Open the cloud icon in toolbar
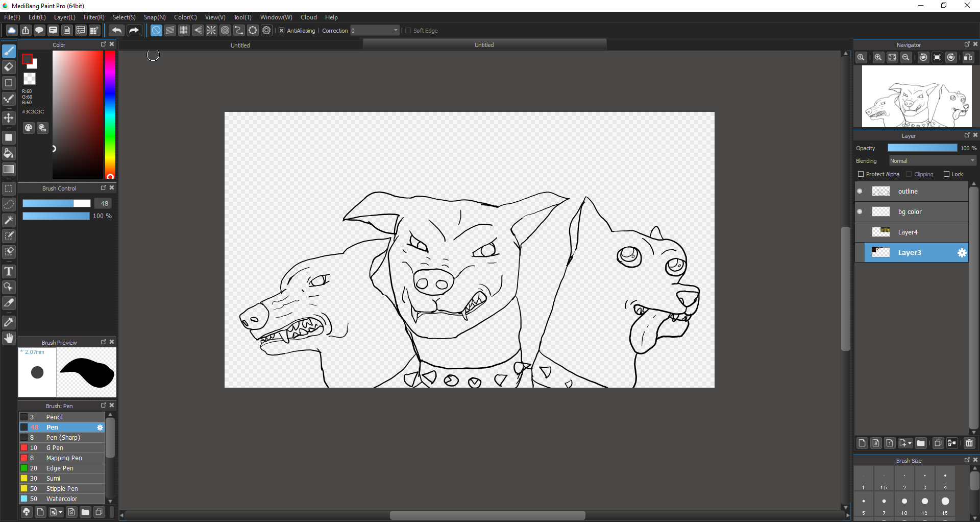Viewport: 980px width, 522px height. point(12,30)
